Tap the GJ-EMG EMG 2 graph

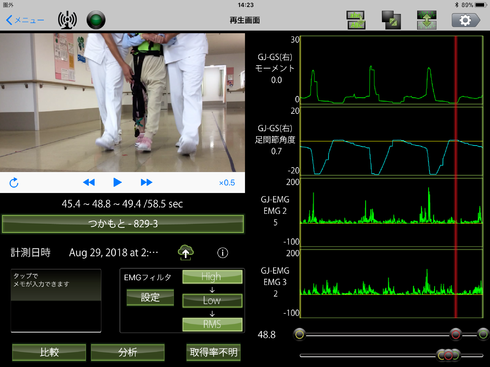coord(392,213)
